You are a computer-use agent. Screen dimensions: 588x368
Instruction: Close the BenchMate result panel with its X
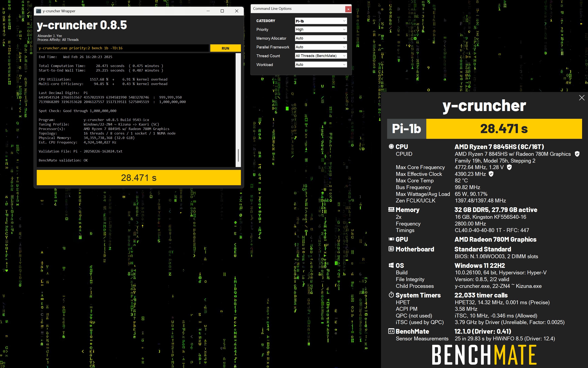(582, 98)
